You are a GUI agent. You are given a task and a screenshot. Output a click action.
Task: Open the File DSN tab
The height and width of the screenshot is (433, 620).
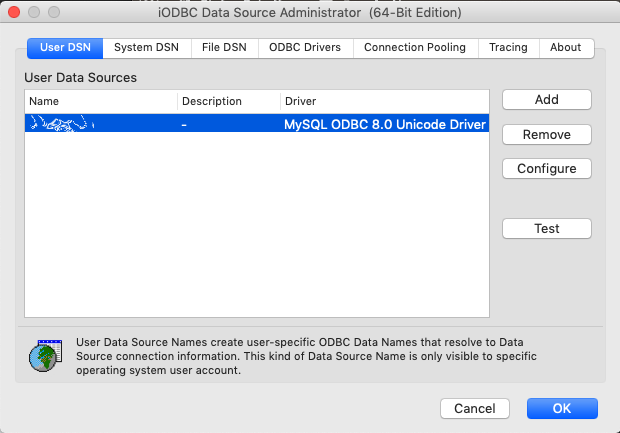[x=224, y=48]
